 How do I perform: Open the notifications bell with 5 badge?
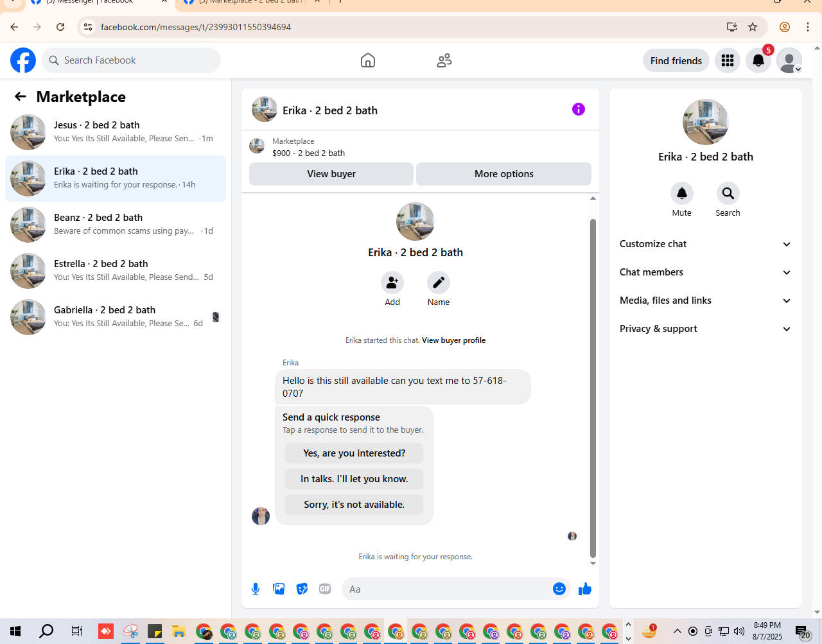tap(758, 60)
